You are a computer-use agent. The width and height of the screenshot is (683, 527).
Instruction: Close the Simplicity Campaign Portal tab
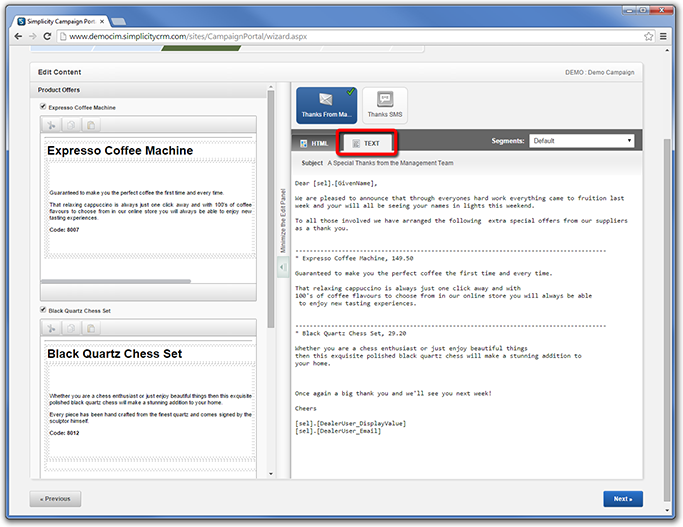click(102, 21)
